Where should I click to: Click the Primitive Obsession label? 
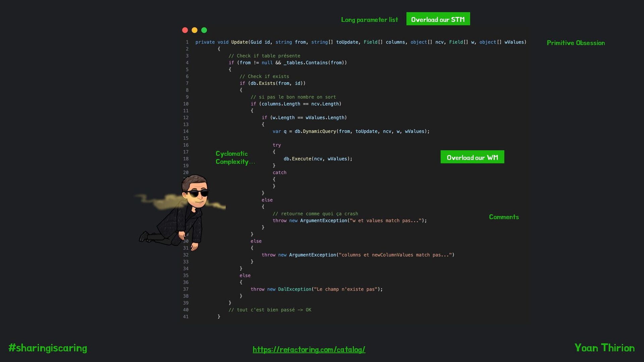click(x=576, y=43)
